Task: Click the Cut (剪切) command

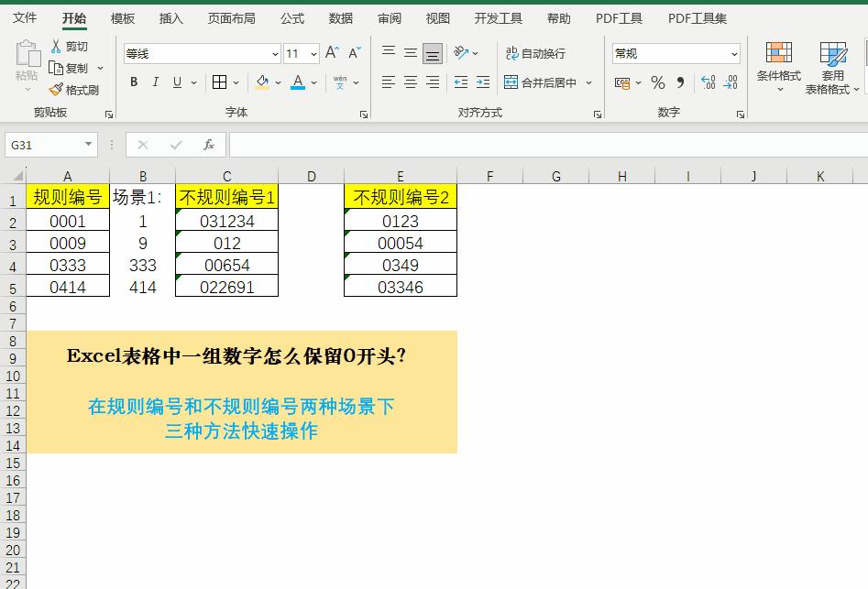Action: [x=69, y=46]
